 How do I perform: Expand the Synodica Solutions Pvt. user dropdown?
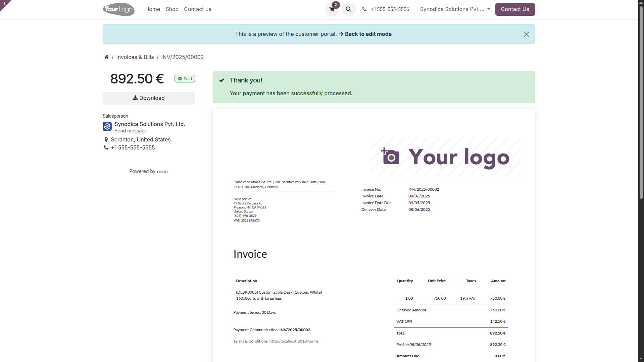pos(455,9)
